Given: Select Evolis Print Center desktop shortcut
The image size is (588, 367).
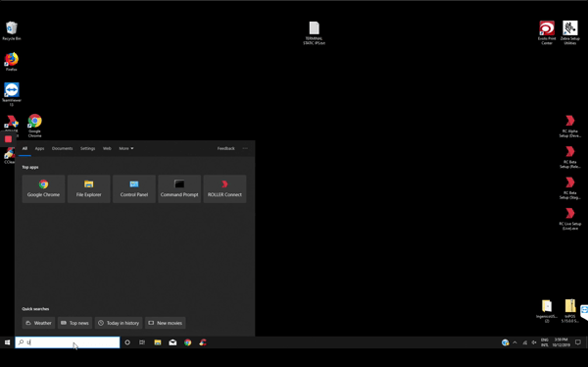Looking at the screenshot, I should pyautogui.click(x=547, y=33).
